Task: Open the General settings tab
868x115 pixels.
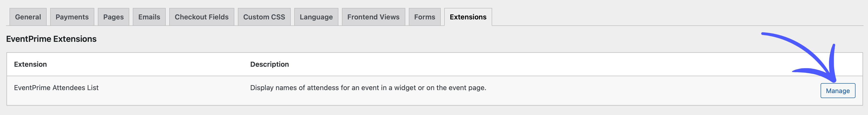Action: pos(28,17)
